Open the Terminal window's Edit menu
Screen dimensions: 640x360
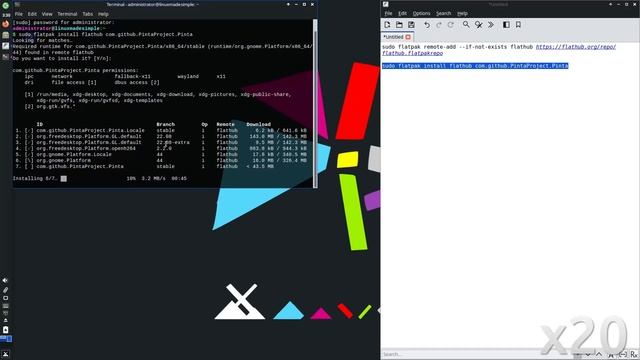click(32, 14)
